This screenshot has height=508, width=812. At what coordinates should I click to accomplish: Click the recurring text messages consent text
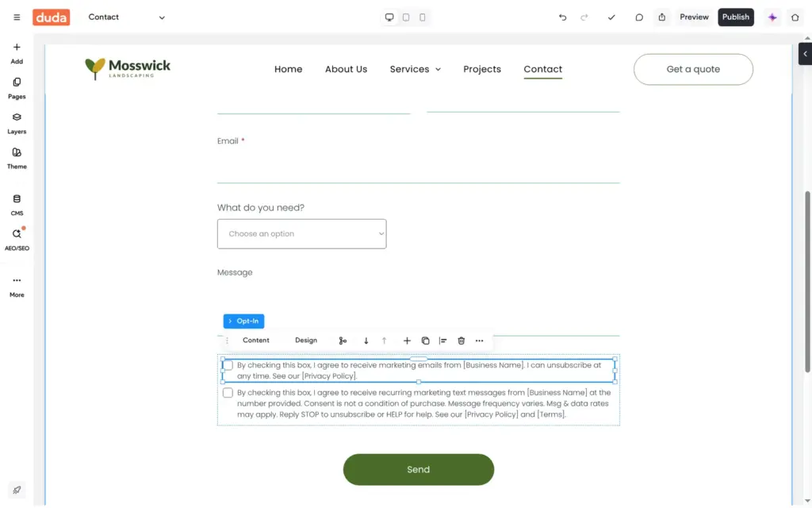click(423, 404)
